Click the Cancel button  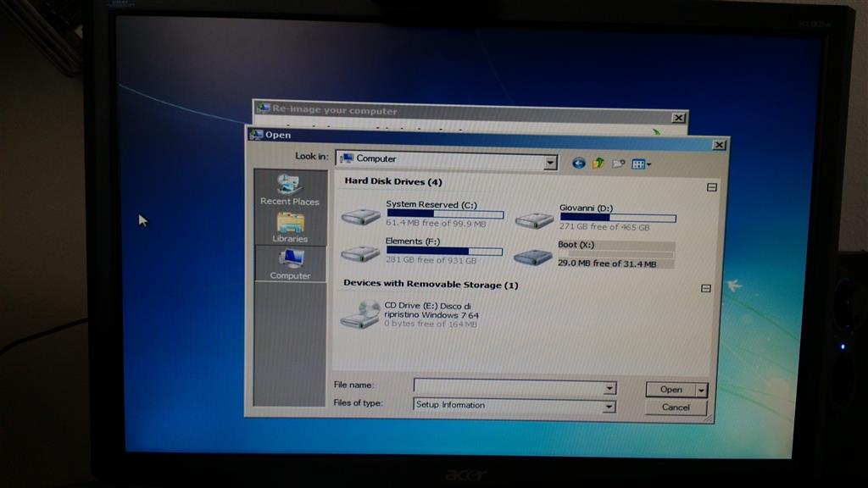tap(676, 408)
